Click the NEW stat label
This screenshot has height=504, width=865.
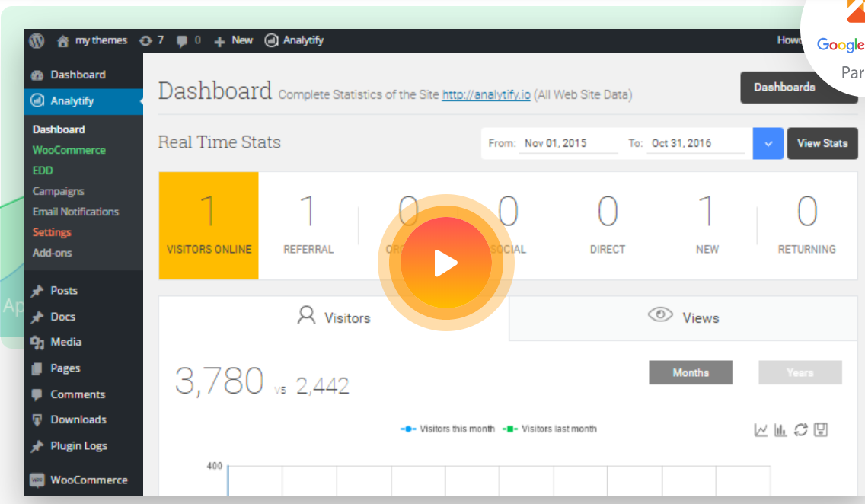click(x=707, y=249)
